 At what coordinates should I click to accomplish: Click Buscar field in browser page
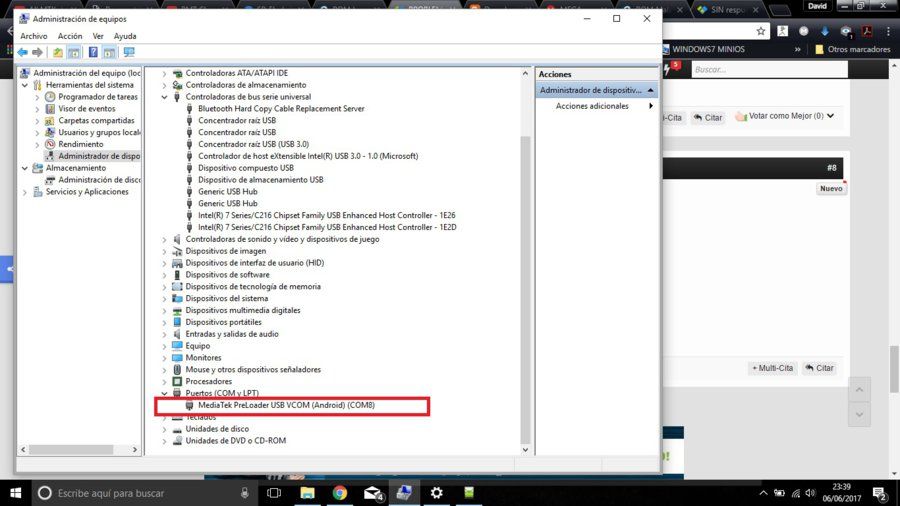click(769, 69)
